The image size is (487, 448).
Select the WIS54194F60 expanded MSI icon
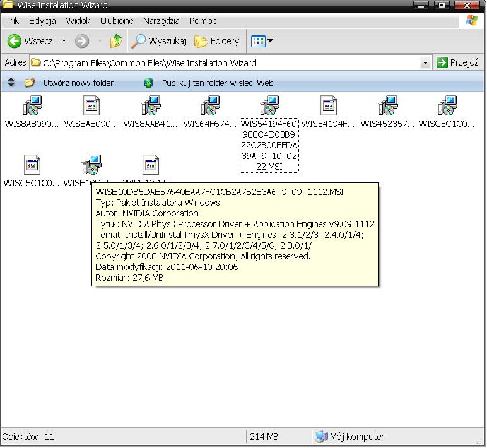click(269, 105)
